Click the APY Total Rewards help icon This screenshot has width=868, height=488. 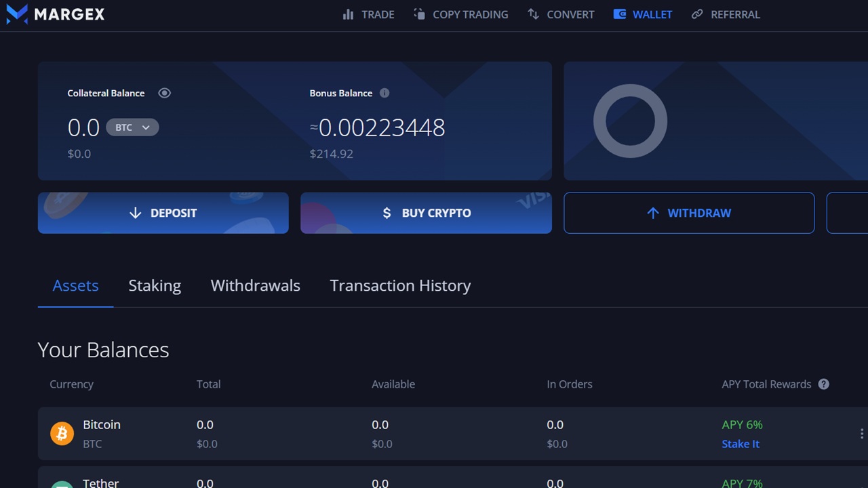click(x=823, y=384)
